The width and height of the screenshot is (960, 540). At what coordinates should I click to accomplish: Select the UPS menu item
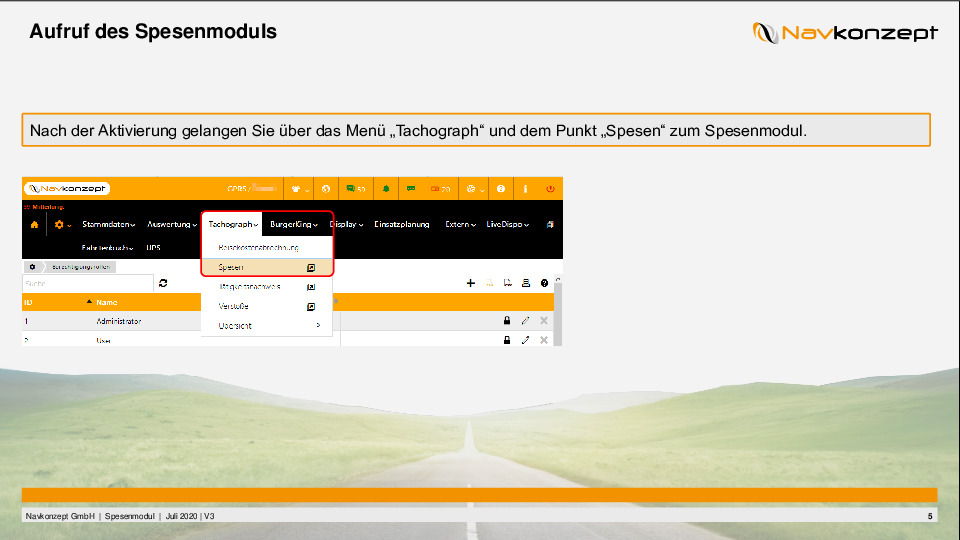click(x=153, y=248)
